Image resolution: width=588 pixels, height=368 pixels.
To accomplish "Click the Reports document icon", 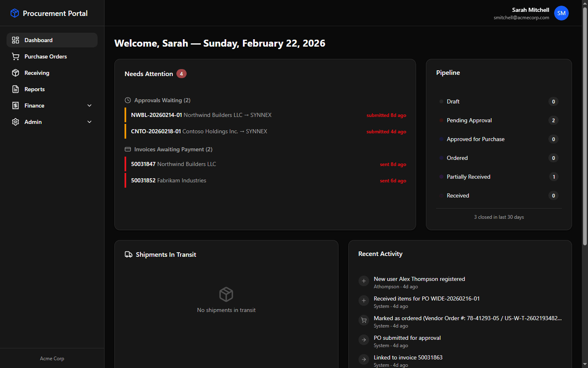I will [x=15, y=89].
